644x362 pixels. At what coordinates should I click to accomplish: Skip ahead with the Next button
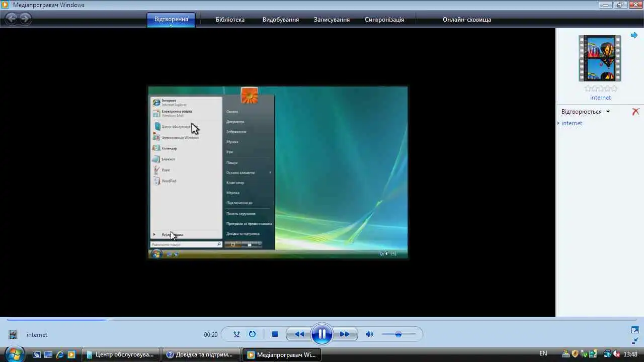345,334
